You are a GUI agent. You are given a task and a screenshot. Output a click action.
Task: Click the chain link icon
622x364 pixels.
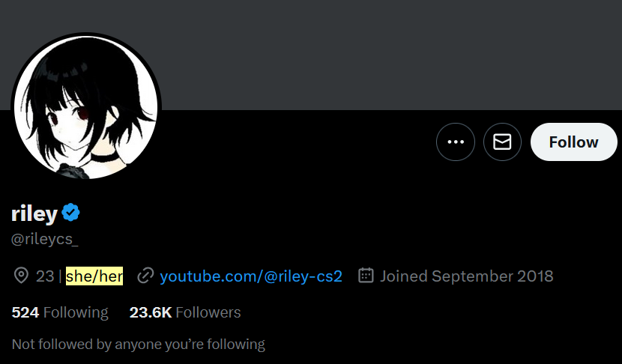pyautogui.click(x=145, y=276)
